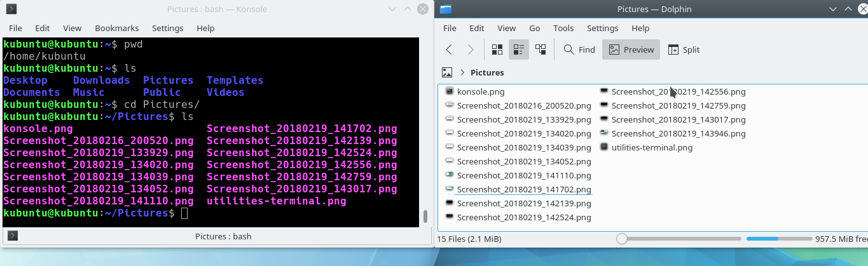Click the free disk space bar in Dolphin

[x=779, y=239]
